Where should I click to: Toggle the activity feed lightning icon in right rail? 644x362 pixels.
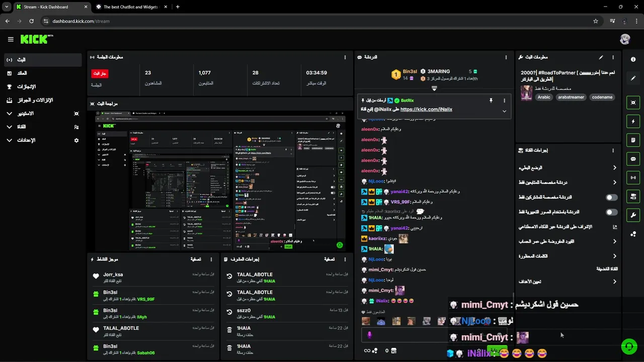(633, 121)
